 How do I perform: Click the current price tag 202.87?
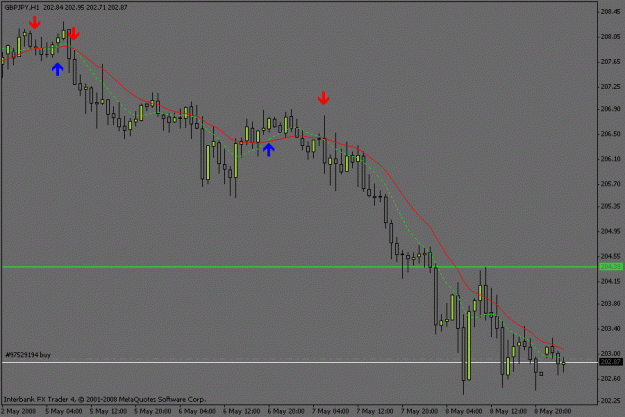[611, 362]
